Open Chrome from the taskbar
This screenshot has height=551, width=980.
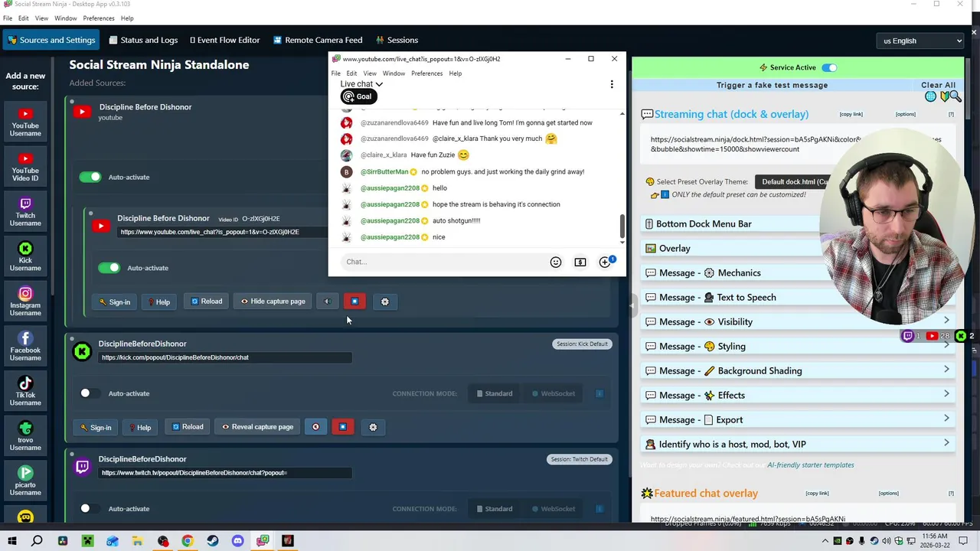[188, 541]
